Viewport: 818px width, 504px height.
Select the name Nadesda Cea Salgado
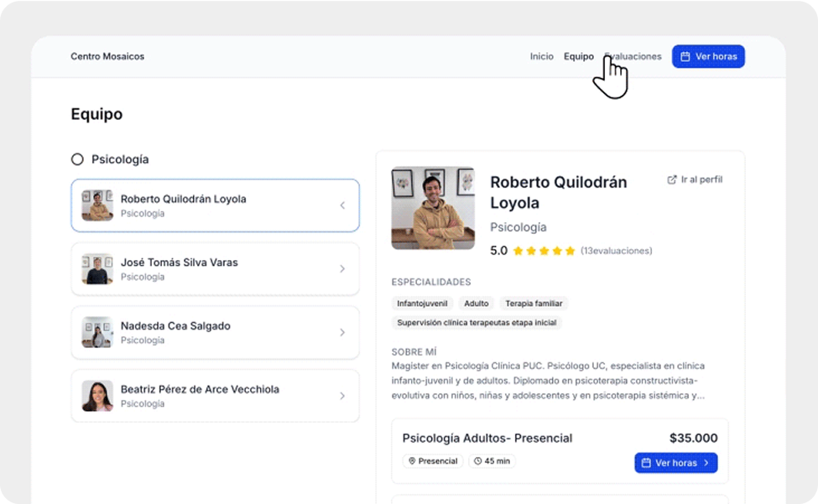pos(175,326)
